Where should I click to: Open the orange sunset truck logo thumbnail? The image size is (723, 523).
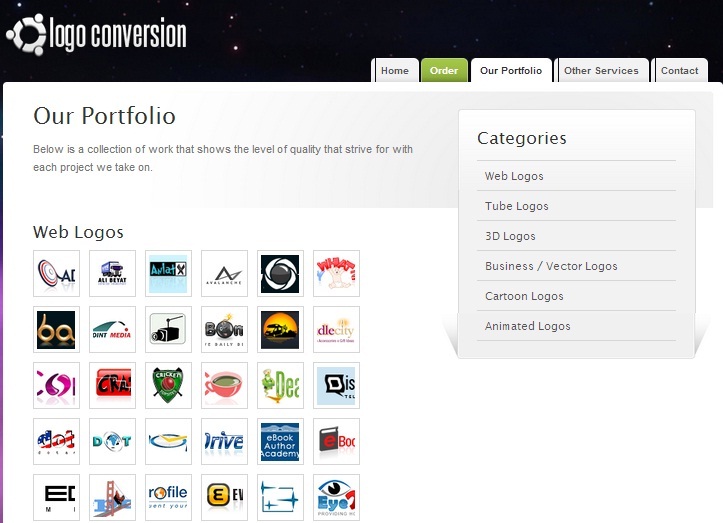(280, 329)
